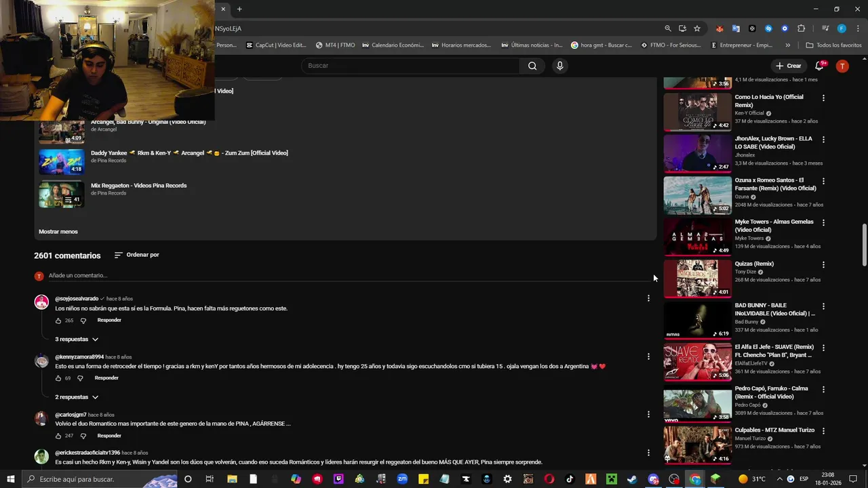Open YouTube notifications bell
The width and height of the screenshot is (868, 488).
coord(819,66)
